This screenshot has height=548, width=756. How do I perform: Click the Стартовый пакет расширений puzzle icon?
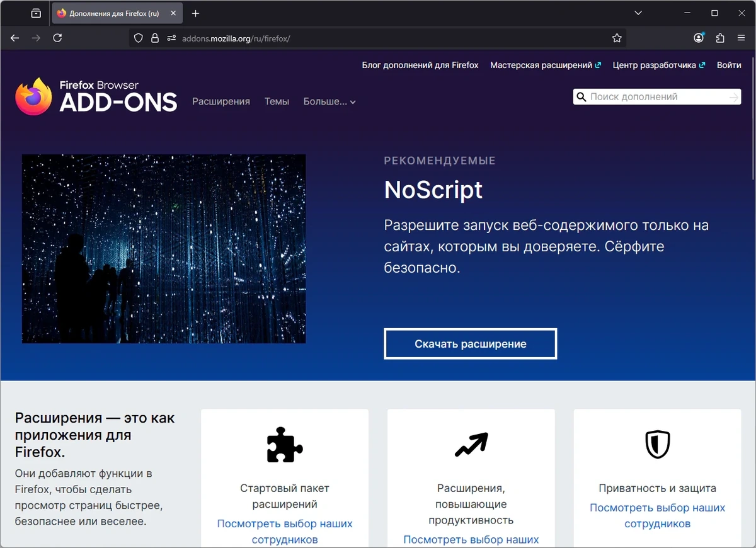pyautogui.click(x=285, y=445)
